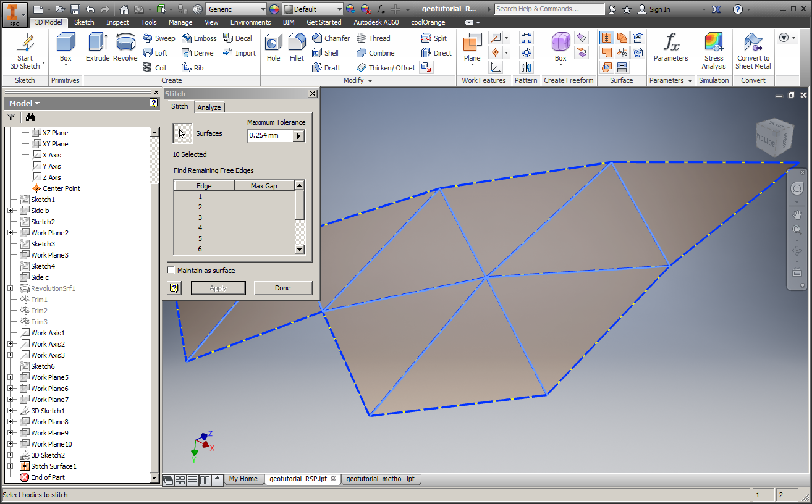The height and width of the screenshot is (504, 812).
Task: Expand the Side b node
Action: pyautogui.click(x=11, y=211)
